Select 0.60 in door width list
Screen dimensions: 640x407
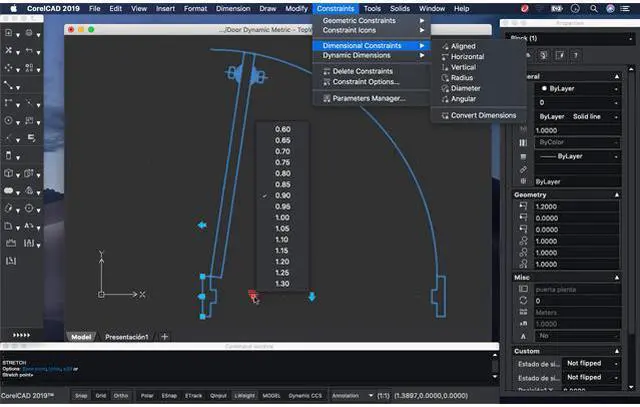[282, 129]
